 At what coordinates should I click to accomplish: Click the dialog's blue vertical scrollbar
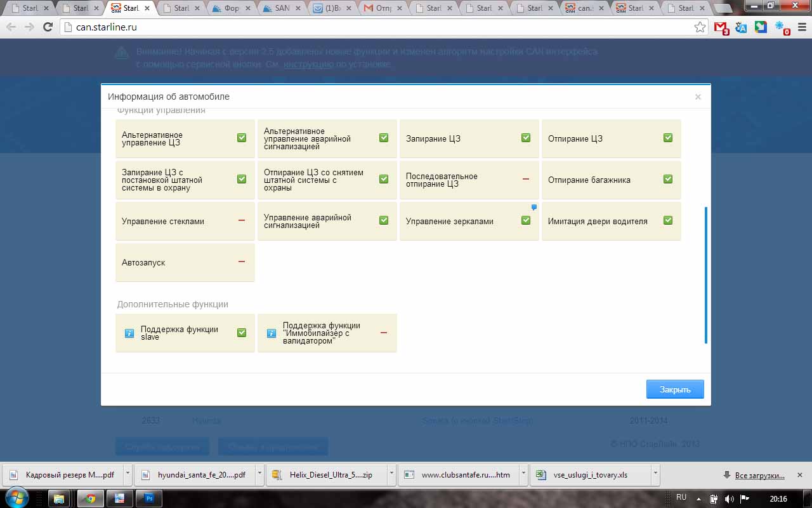coord(705,274)
